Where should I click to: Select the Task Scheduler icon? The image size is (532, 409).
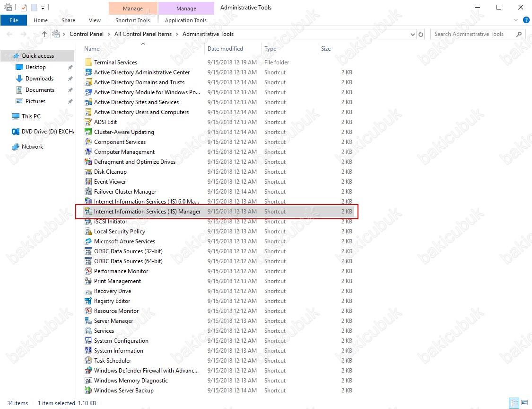(88, 361)
